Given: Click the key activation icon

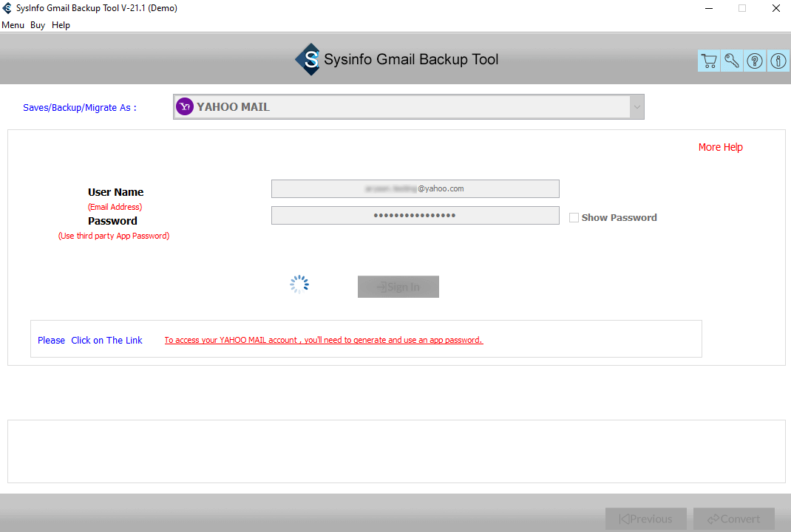Looking at the screenshot, I should point(732,61).
